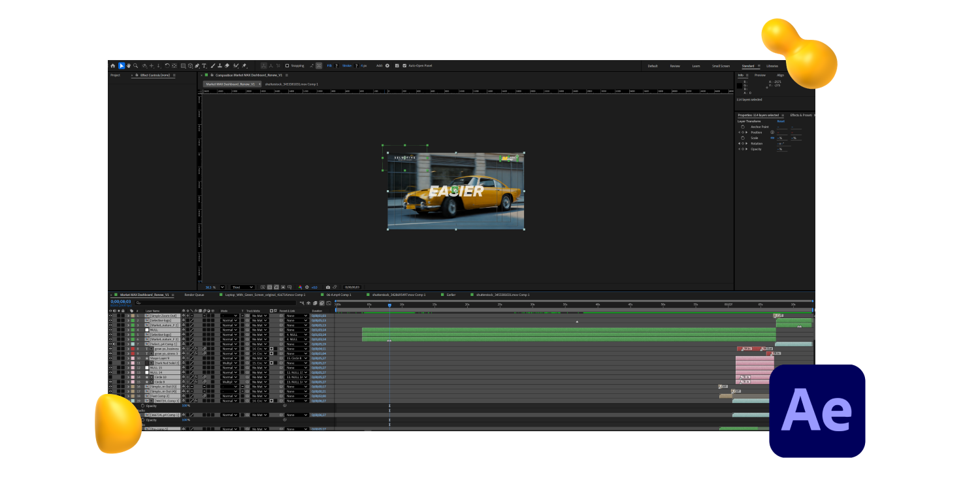Open the Effects & Presets panel tab
980x490 pixels.
click(x=800, y=115)
